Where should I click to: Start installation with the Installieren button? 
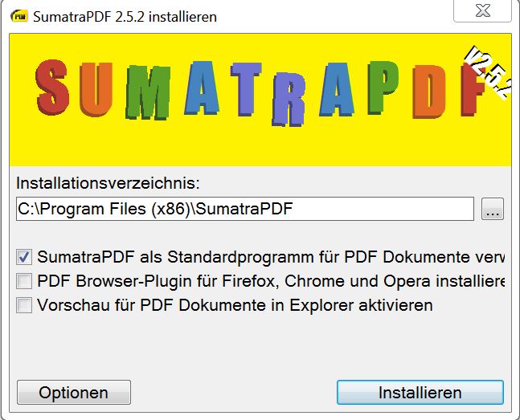click(420, 393)
